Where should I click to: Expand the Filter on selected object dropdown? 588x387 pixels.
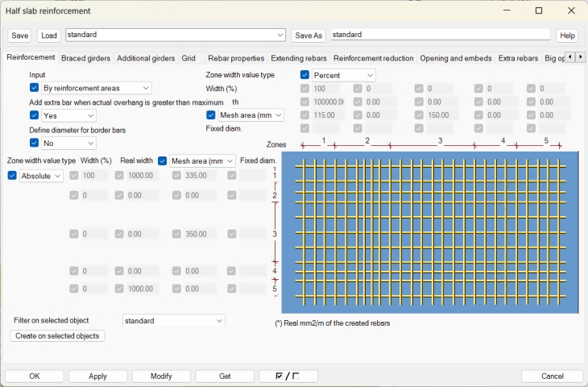coord(173,321)
